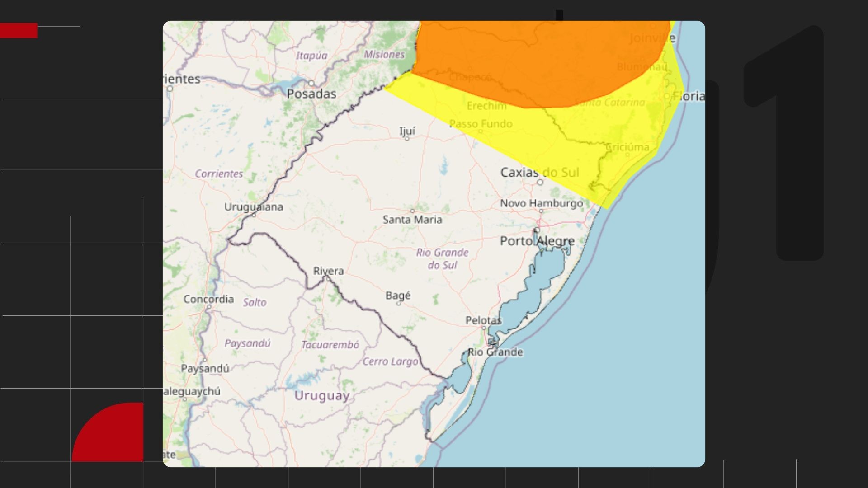Select the Concordia city label
The image size is (868, 488).
[208, 299]
